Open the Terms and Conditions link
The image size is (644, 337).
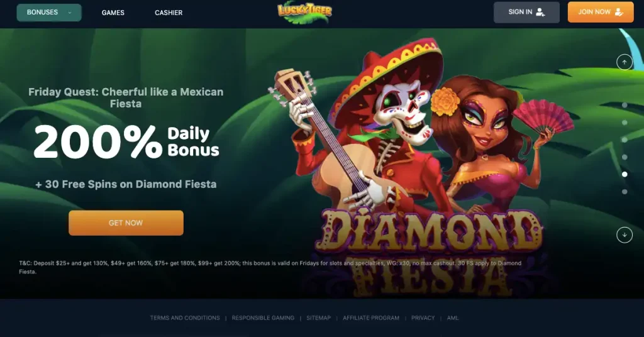click(185, 318)
